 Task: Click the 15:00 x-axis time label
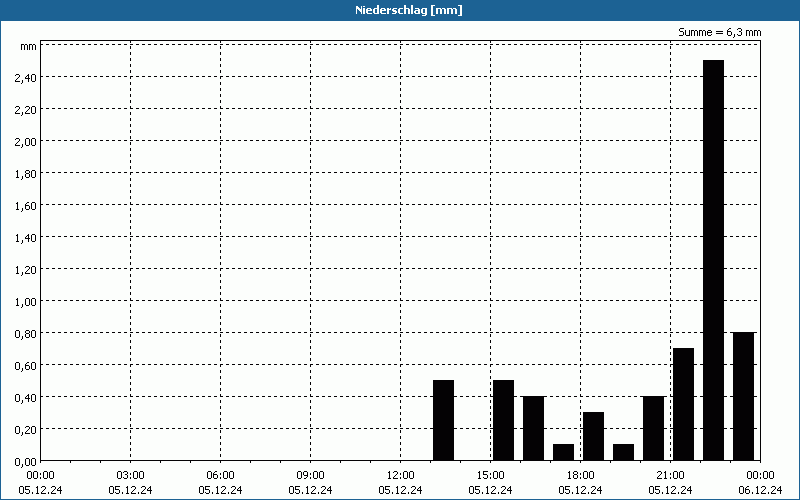(490, 476)
